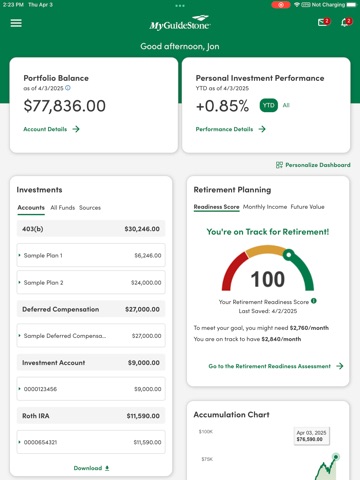Tap the battery icon in status bar

[x=351, y=5]
